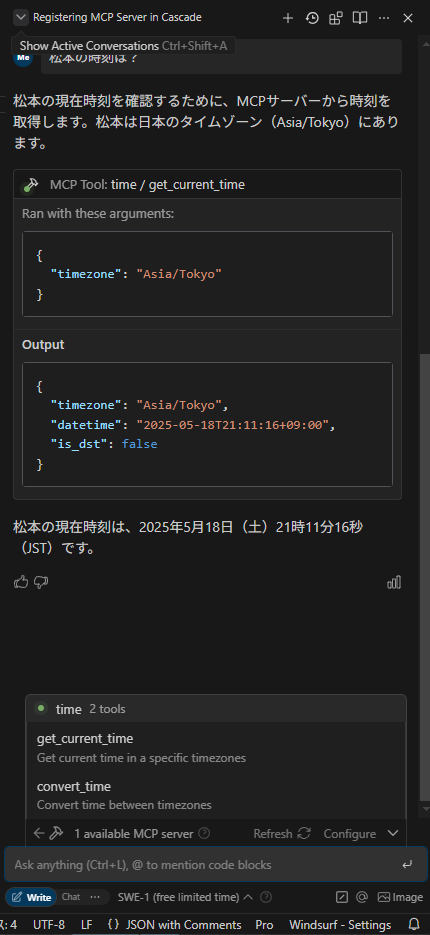Click the refresh circular arrows icon
Viewport: 430px width, 935px height.
(304, 834)
